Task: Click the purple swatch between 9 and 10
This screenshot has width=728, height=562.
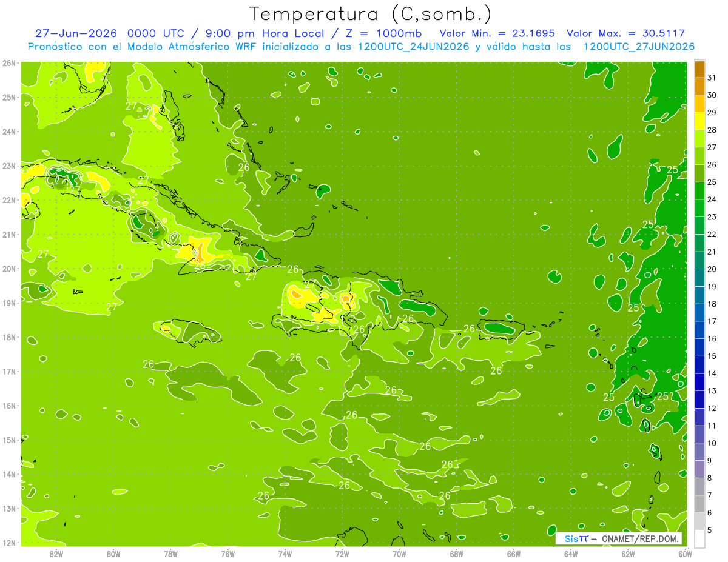Action: pyautogui.click(x=700, y=452)
